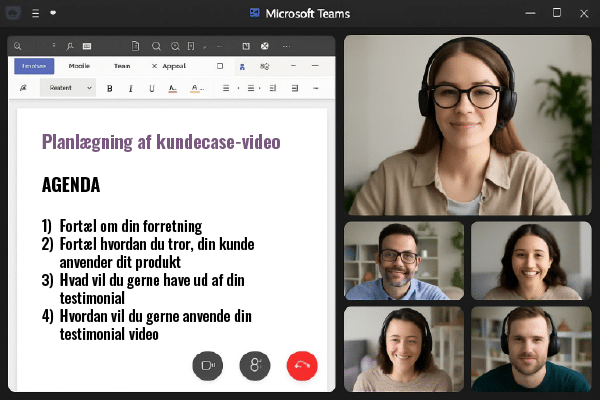This screenshot has width=600, height=400.
Task: Switch to the Tean tab
Action: pyautogui.click(x=122, y=66)
